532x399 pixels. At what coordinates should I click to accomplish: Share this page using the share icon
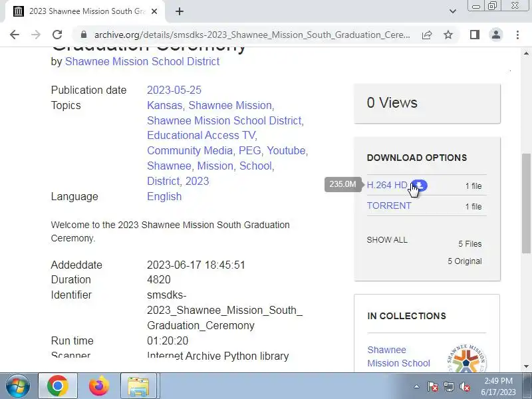[427, 35]
